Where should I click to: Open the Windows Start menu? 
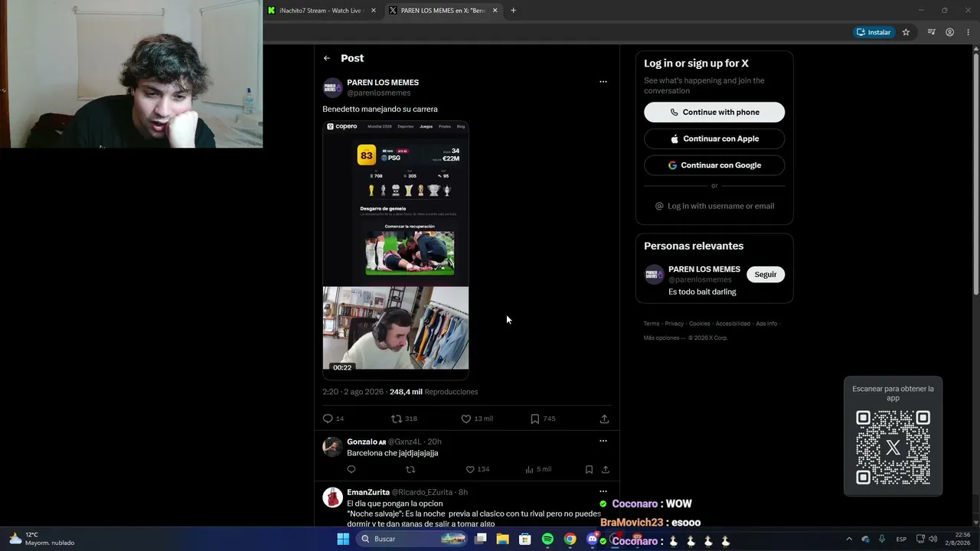[343, 539]
